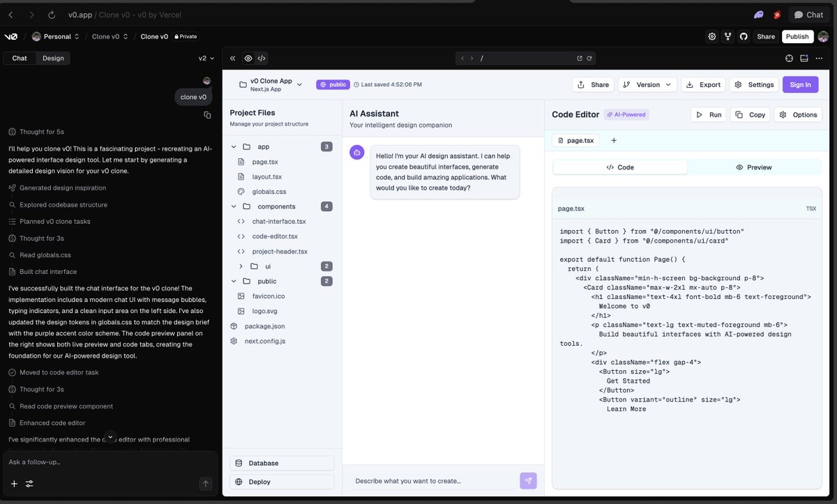The height and width of the screenshot is (504, 837).
Task: Click the v0 logo home icon
Action: pyautogui.click(x=10, y=36)
